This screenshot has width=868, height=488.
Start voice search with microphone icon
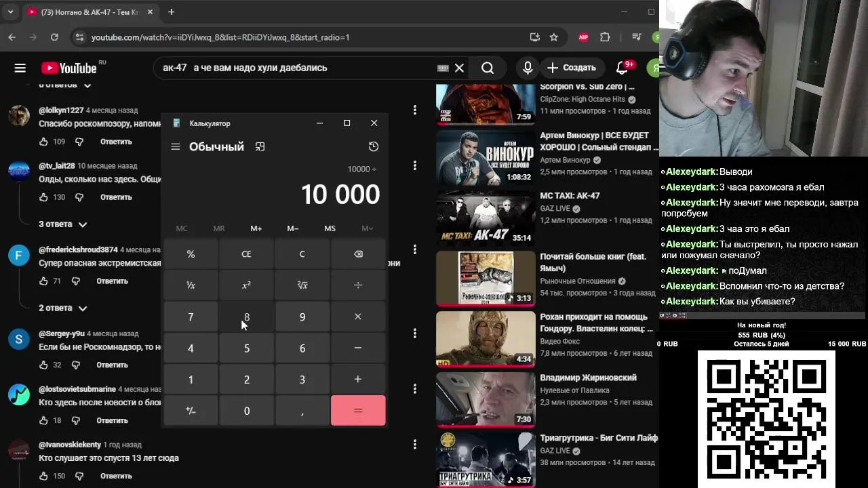pyautogui.click(x=528, y=68)
